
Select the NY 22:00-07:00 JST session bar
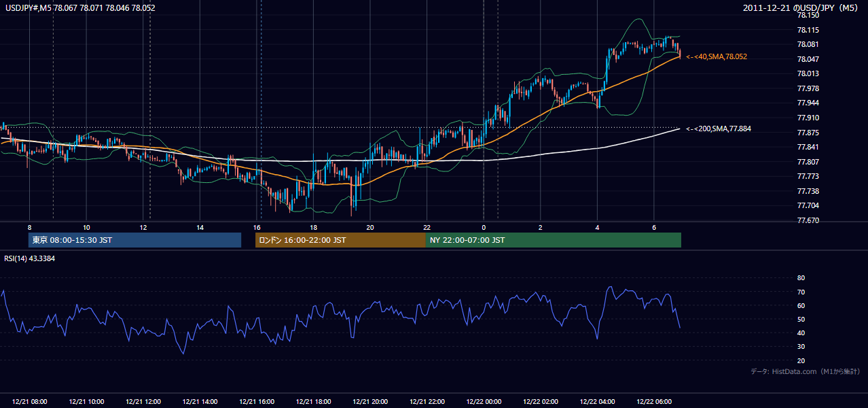point(554,240)
